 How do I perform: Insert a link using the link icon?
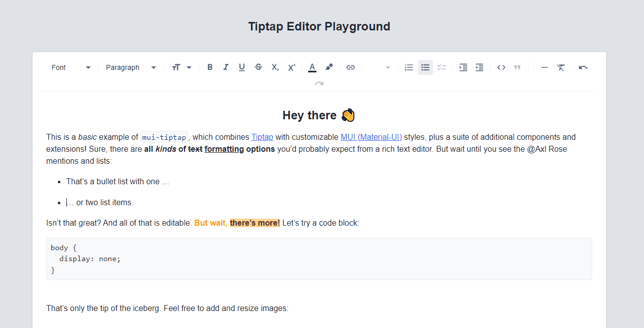[x=351, y=67]
